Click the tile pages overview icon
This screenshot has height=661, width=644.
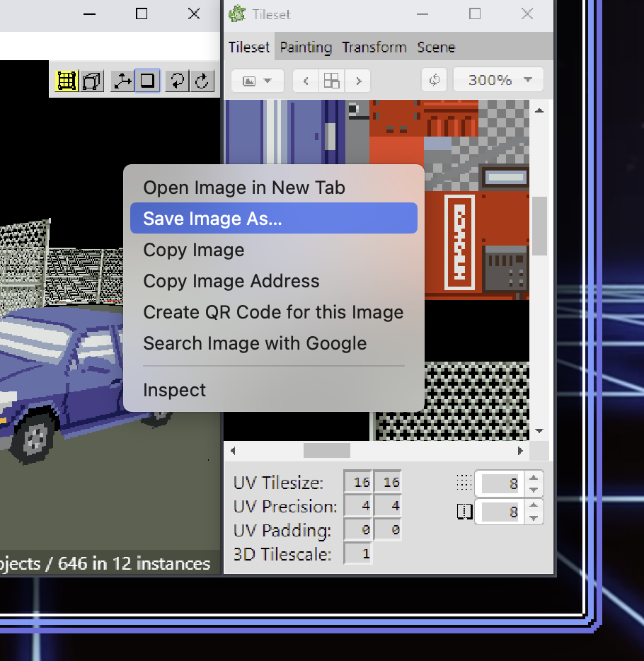pos(331,80)
